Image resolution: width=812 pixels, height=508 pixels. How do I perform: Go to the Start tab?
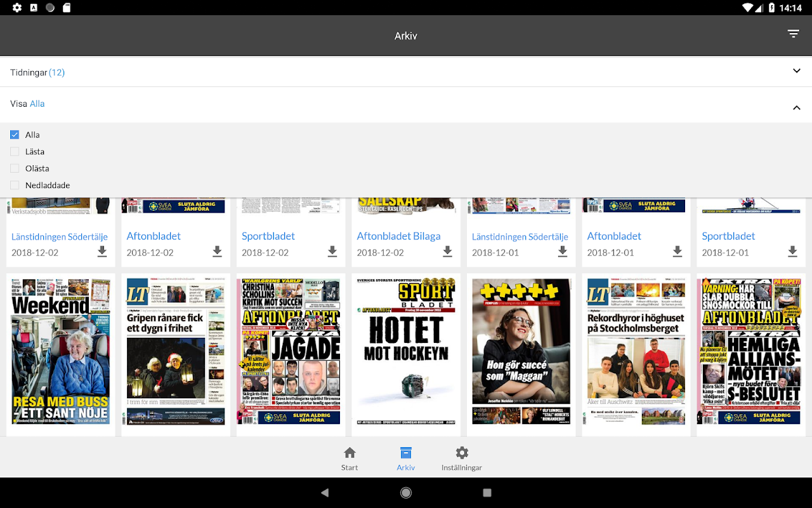[350, 459]
